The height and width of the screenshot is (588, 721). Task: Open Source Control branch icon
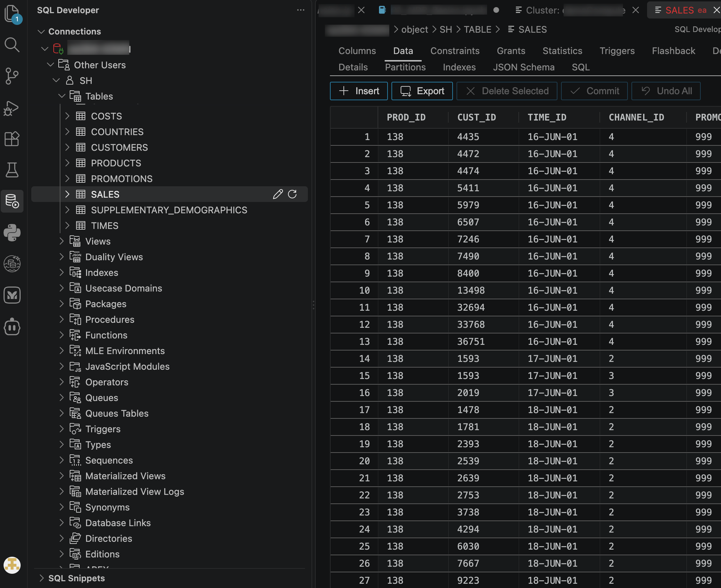click(12, 76)
